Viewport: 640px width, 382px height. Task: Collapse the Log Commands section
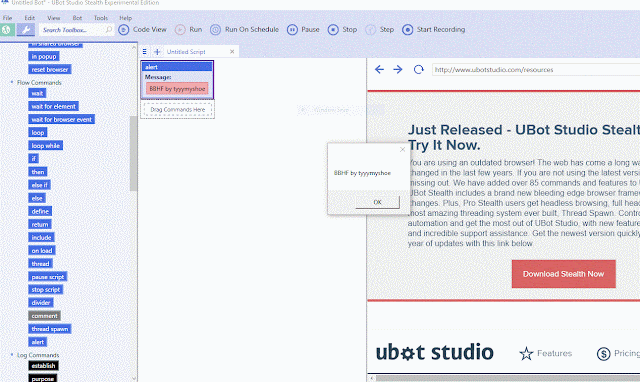11,355
